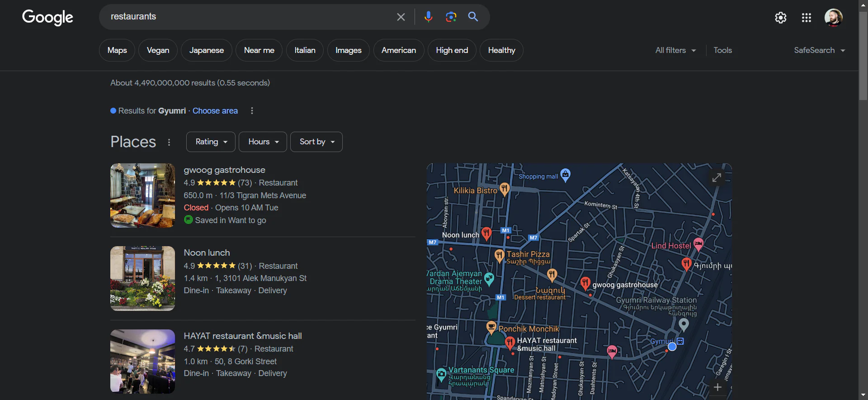Select Drama Theater pin on map

click(x=489, y=278)
